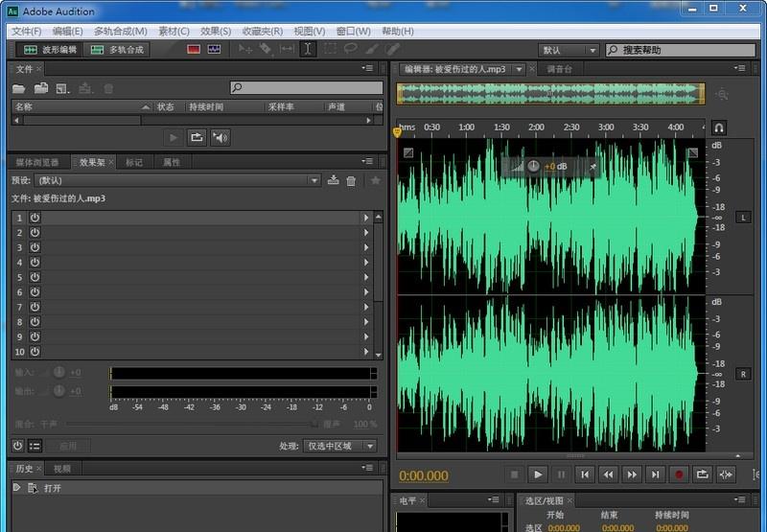Screen dimensions: 767x532
Task: Toggle auto-play in the Files panel
Action: tap(221, 138)
